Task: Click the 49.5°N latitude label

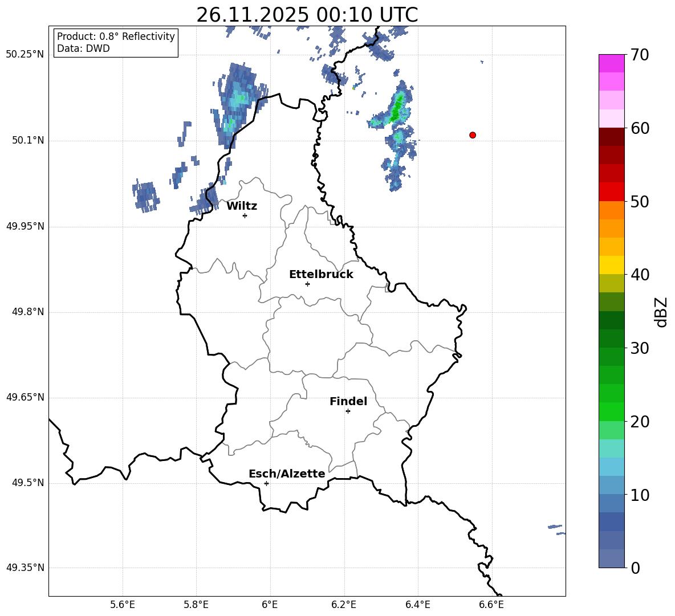Action: pyautogui.click(x=28, y=483)
